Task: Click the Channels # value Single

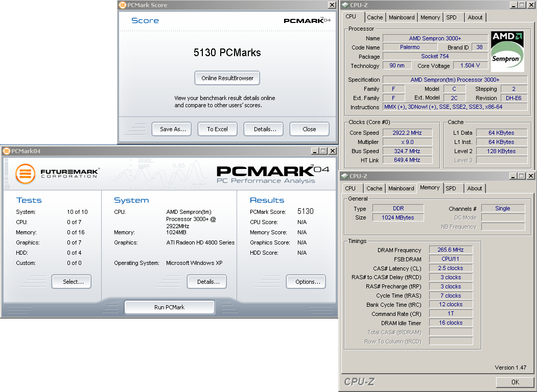Action: pyautogui.click(x=503, y=208)
